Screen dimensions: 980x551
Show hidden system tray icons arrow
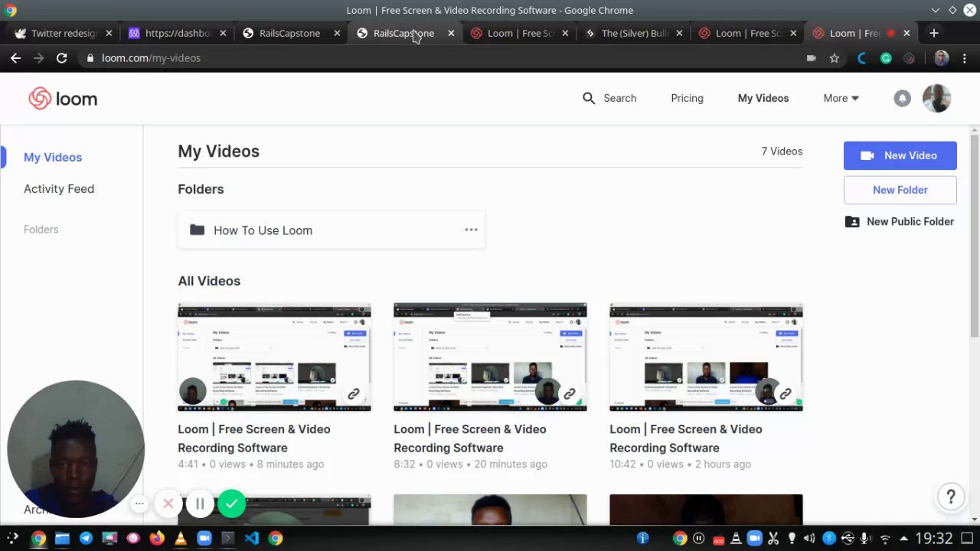click(x=903, y=538)
